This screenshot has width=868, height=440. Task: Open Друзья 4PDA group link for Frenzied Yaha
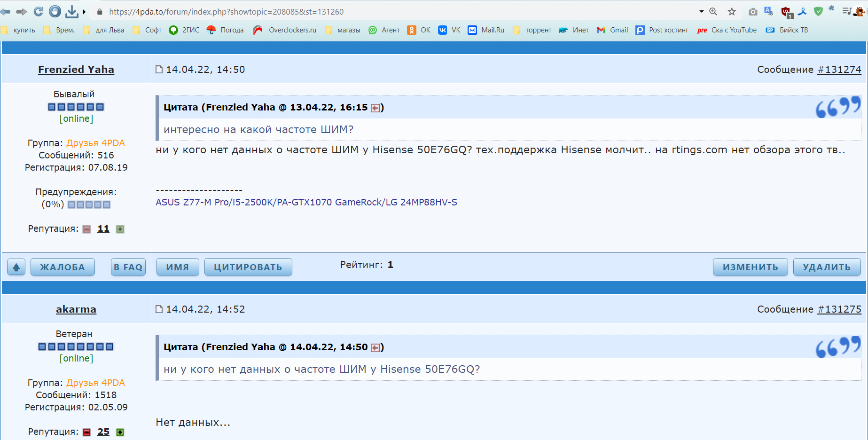(x=95, y=143)
